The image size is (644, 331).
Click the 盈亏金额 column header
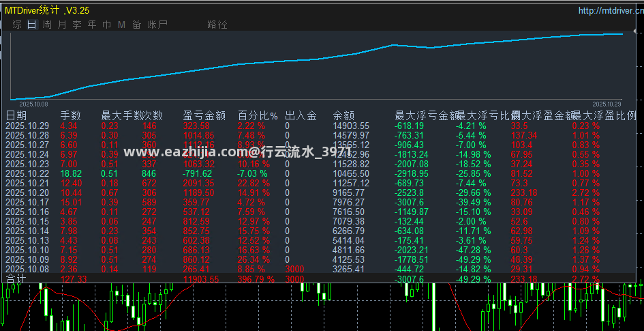204,116
